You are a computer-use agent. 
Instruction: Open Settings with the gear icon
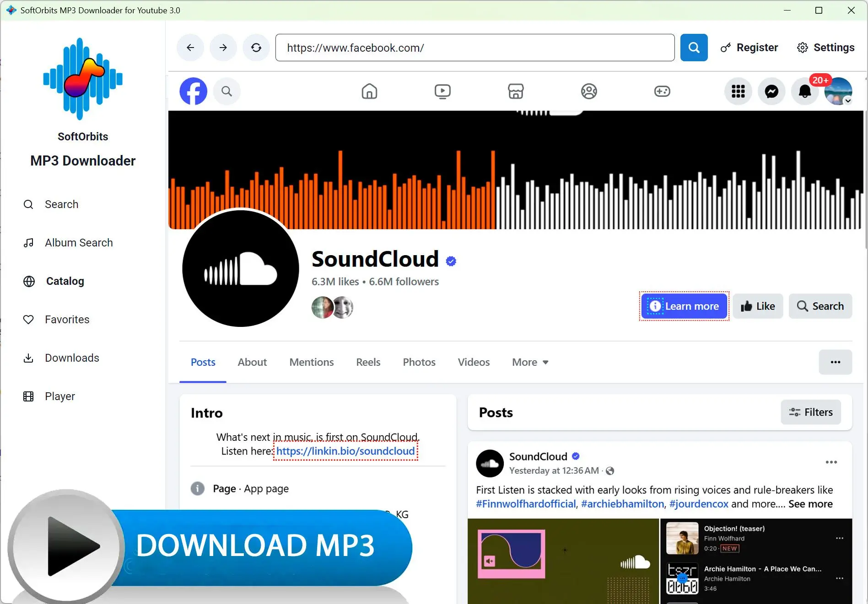pyautogui.click(x=826, y=48)
